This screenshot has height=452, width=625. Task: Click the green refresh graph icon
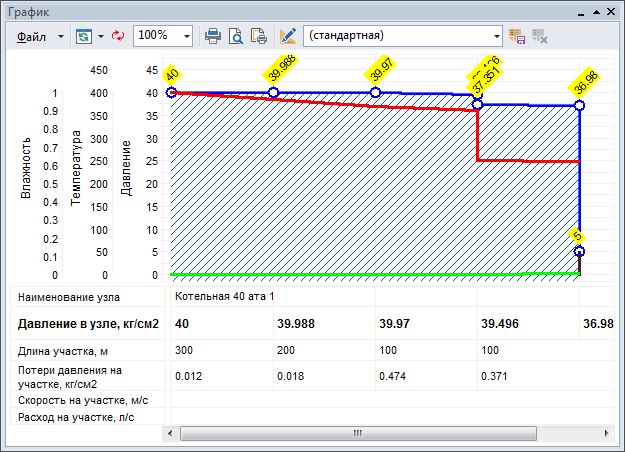pos(83,35)
